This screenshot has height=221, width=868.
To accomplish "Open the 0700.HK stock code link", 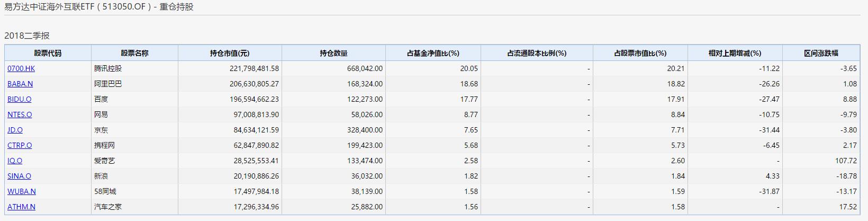I will click(21, 68).
